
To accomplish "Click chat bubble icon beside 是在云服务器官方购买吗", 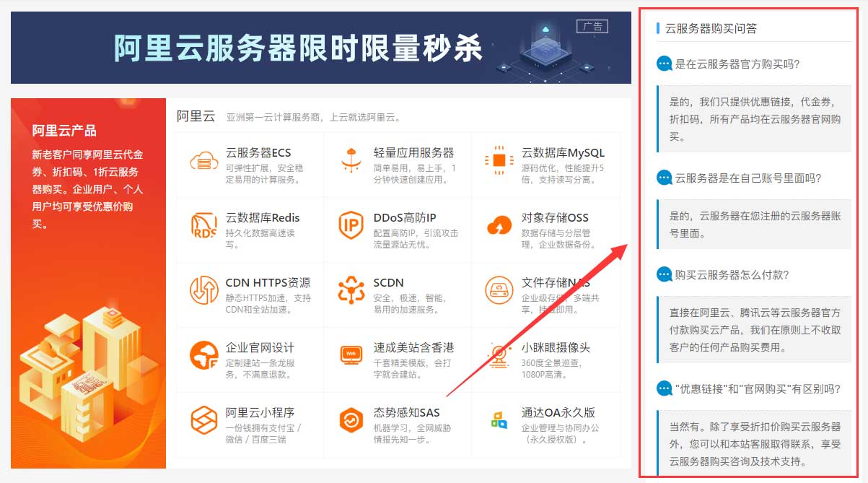I will pyautogui.click(x=665, y=64).
